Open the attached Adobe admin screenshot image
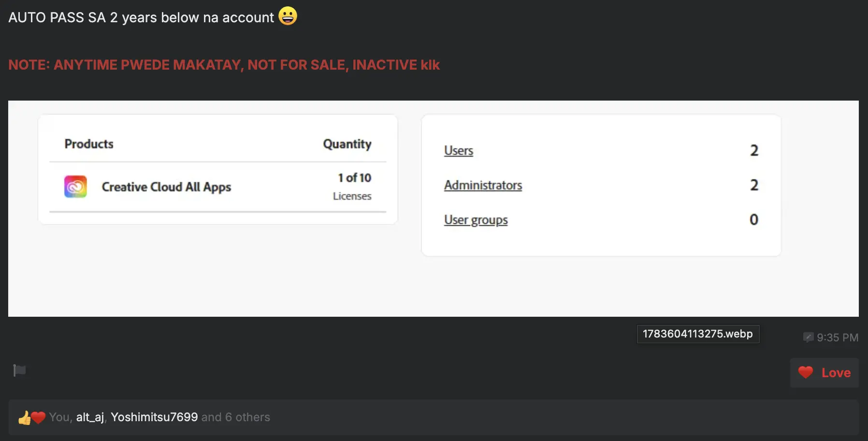The width and height of the screenshot is (868, 441). pos(433,208)
